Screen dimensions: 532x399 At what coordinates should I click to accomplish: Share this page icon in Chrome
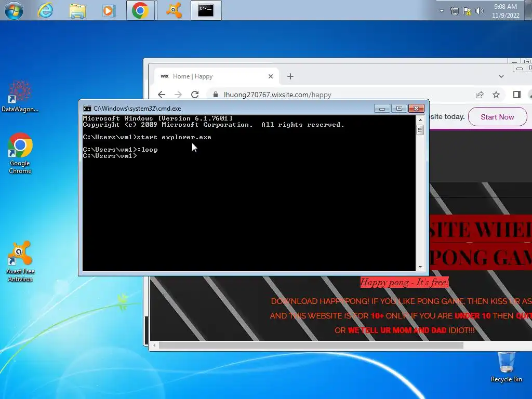480,95
